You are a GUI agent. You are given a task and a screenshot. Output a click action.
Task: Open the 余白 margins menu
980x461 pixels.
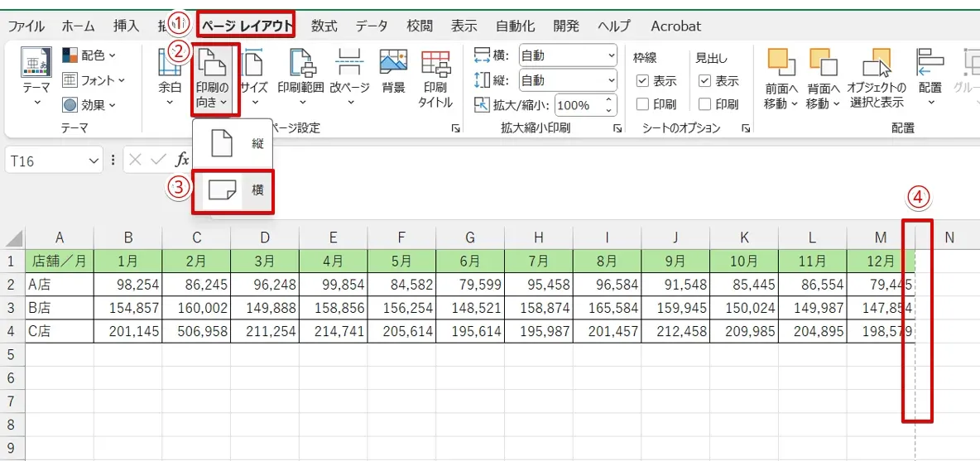(x=170, y=77)
